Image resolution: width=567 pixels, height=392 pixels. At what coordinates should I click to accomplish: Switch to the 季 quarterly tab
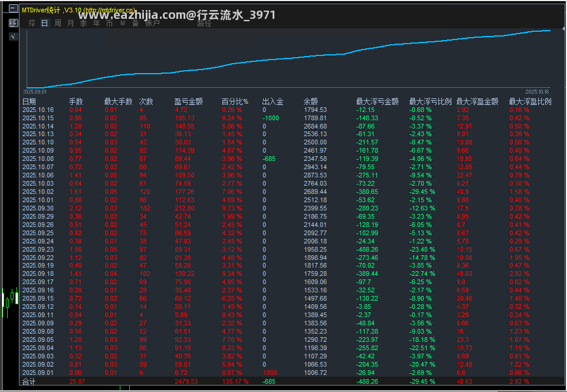(84, 23)
